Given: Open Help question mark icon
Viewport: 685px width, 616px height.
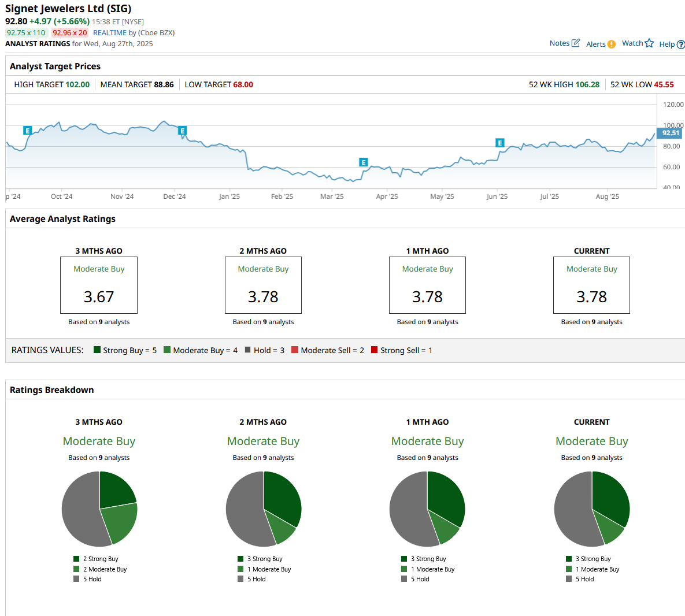Looking at the screenshot, I should (x=680, y=44).
